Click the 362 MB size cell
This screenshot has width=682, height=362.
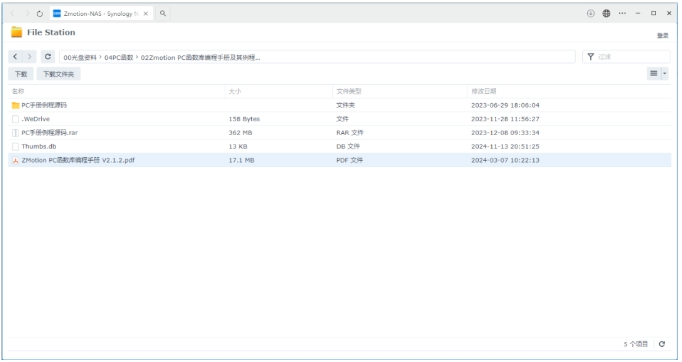(x=240, y=133)
